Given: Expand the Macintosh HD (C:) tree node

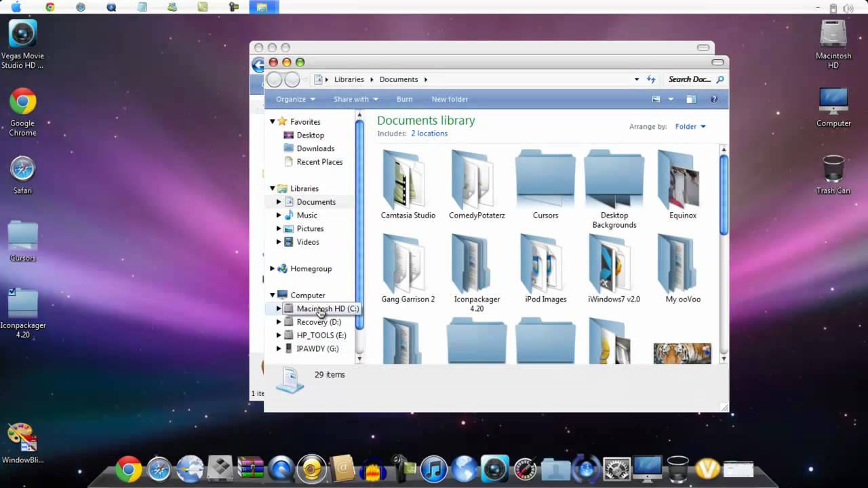Looking at the screenshot, I should [x=279, y=308].
